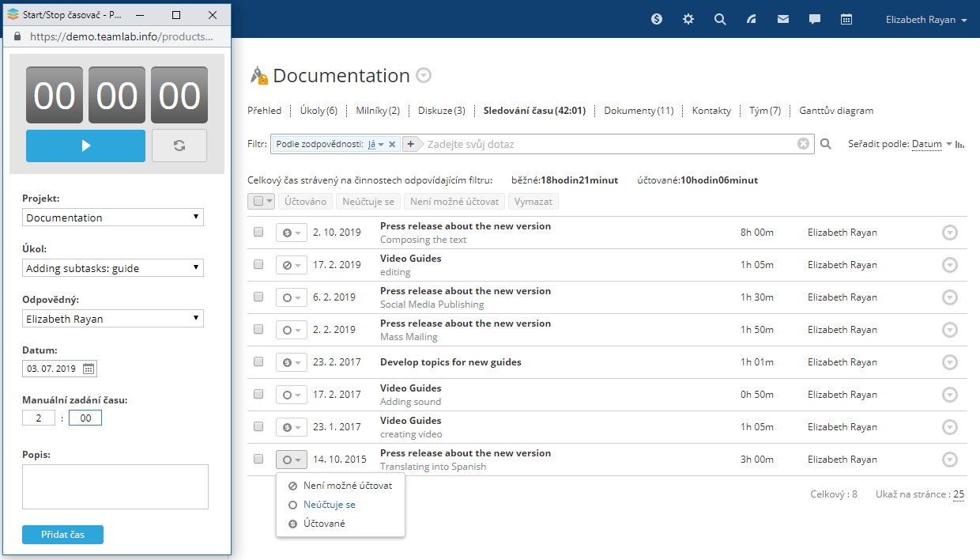Click into the Popis description text area
980x560 pixels.
[115, 486]
